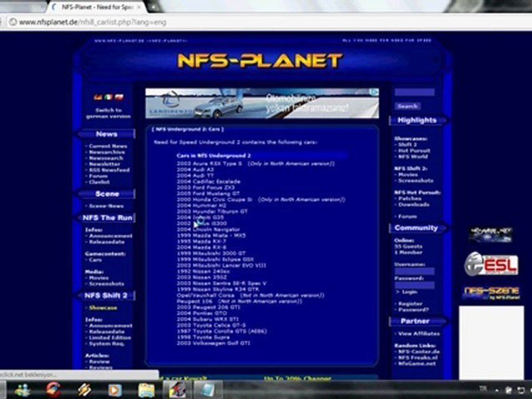
Task: Click the AdChoices icon on banner ad
Action: [375, 91]
